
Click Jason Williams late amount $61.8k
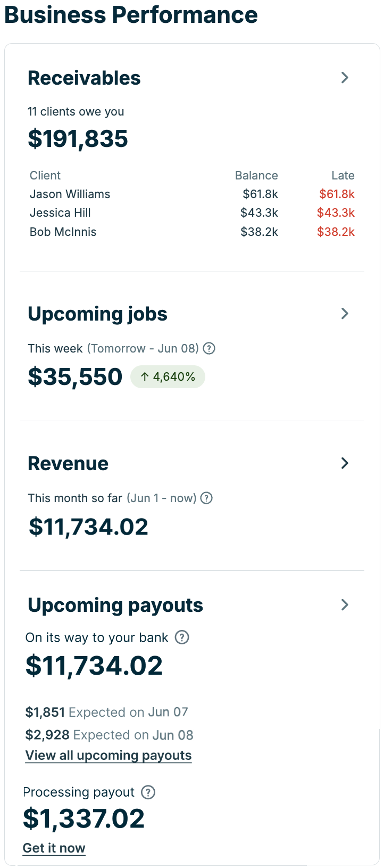[x=337, y=194]
